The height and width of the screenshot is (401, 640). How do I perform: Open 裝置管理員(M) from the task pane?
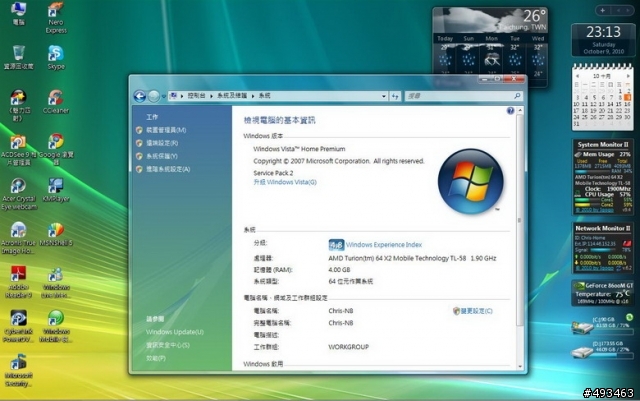point(166,130)
